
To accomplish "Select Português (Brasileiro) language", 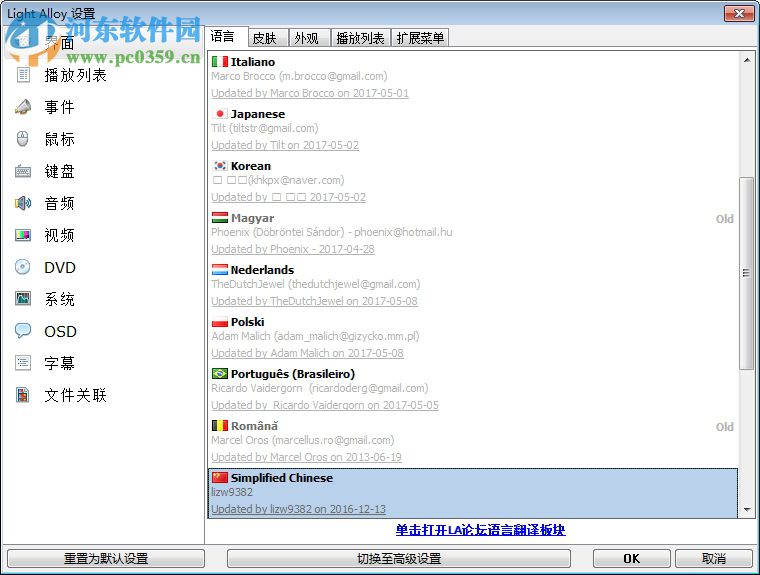I will [474, 389].
